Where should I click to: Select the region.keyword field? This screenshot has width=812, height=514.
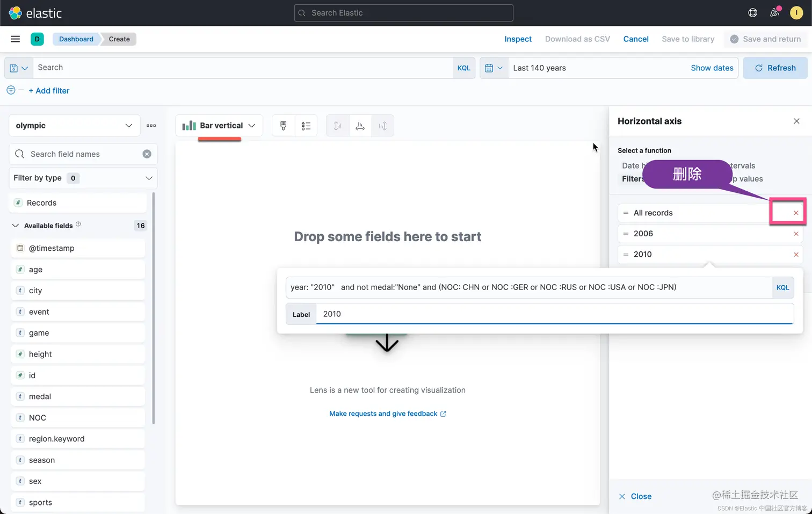click(x=78, y=439)
